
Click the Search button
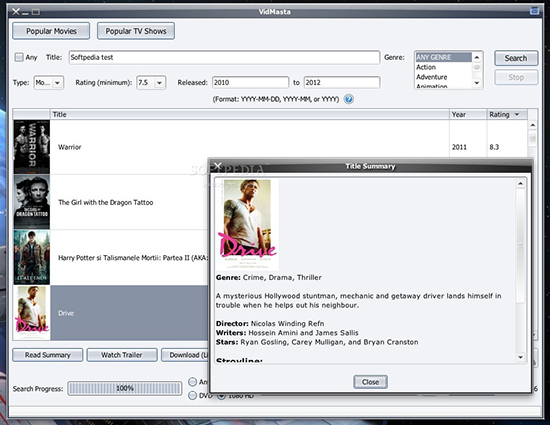pyautogui.click(x=516, y=58)
